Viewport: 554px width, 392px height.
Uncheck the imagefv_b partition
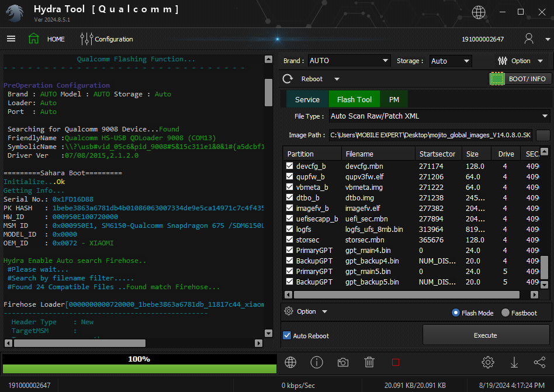click(289, 208)
